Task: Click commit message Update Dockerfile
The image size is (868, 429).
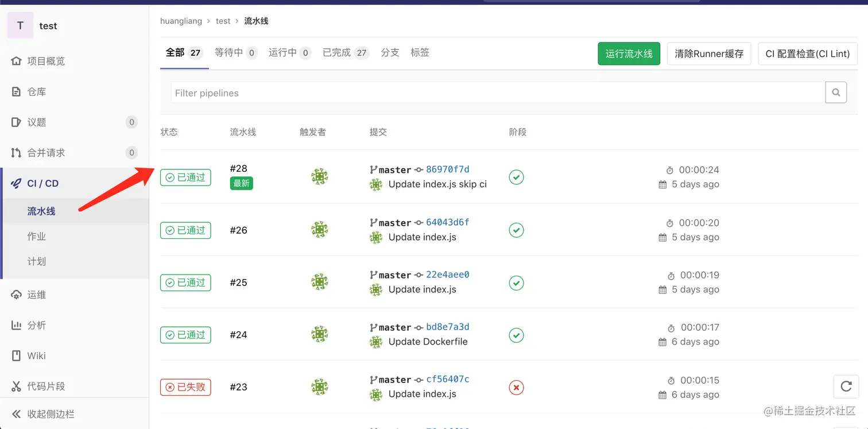Action: coord(428,342)
